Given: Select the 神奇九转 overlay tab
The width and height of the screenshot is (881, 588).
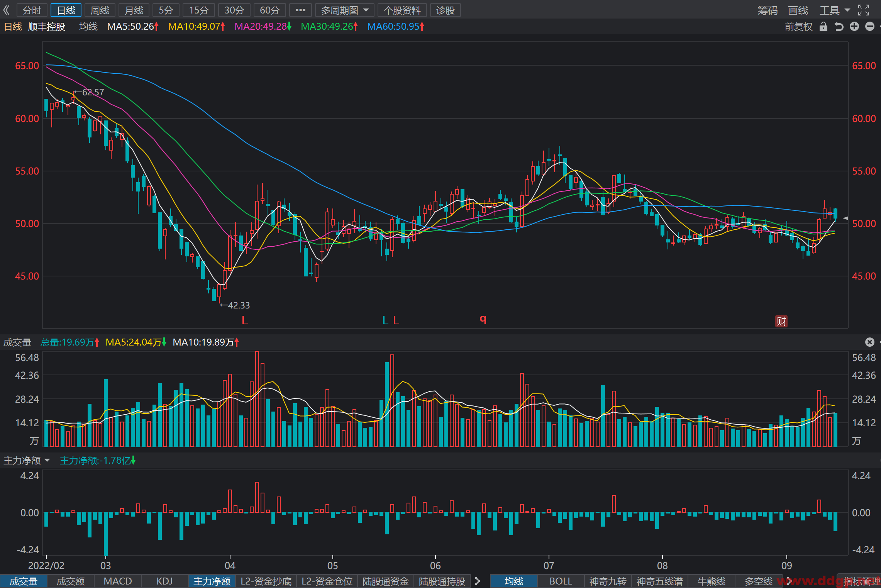Looking at the screenshot, I should (x=608, y=581).
